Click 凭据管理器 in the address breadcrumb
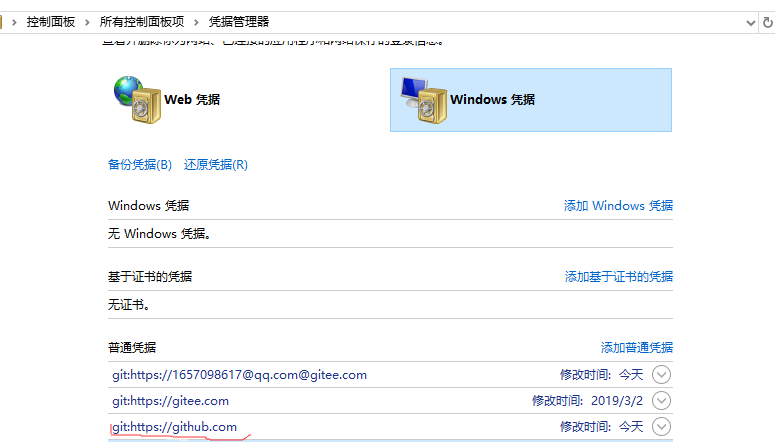 [238, 21]
